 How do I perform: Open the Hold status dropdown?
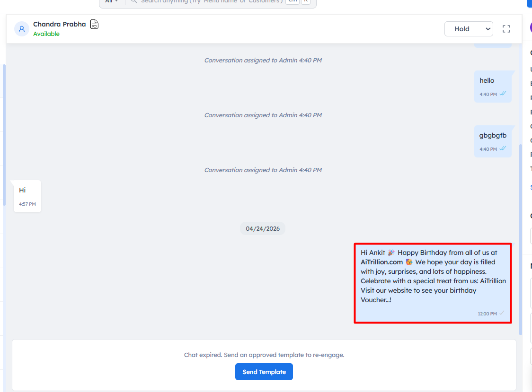468,29
